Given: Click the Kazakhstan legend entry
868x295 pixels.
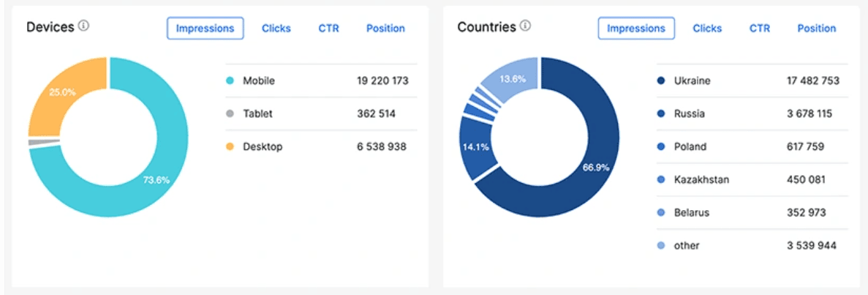Looking at the screenshot, I should (x=701, y=179).
